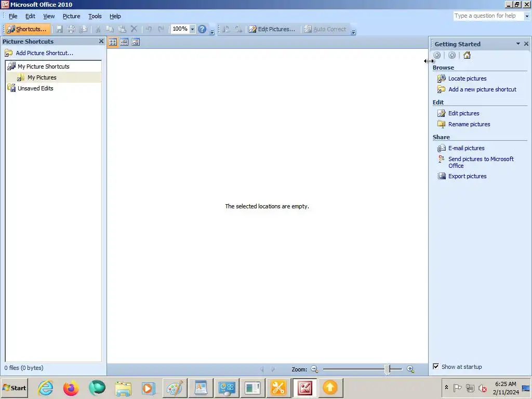Switch to Filmstrip view
Screen dimensions: 532x399
pos(124,42)
